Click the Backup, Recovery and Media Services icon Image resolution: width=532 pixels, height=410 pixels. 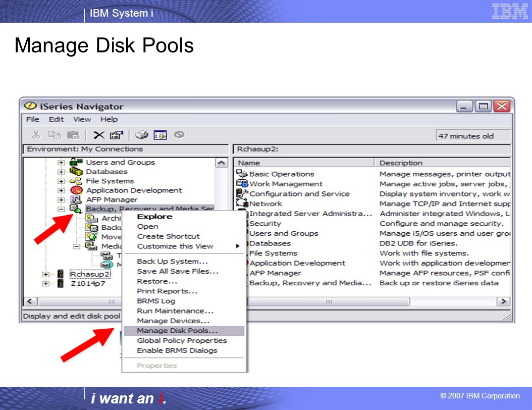tap(75, 209)
